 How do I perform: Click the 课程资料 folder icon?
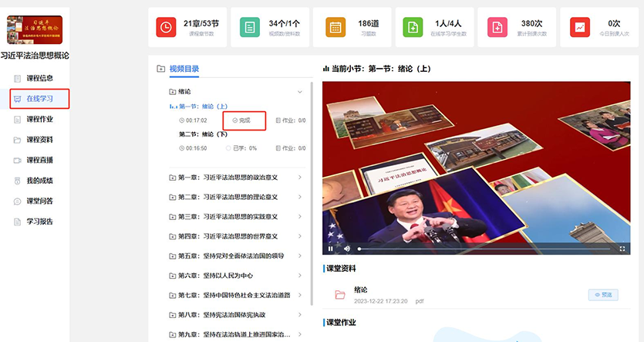(x=17, y=140)
